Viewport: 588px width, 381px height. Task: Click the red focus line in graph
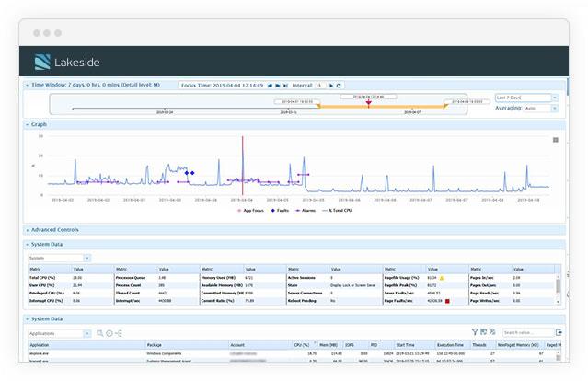243,165
